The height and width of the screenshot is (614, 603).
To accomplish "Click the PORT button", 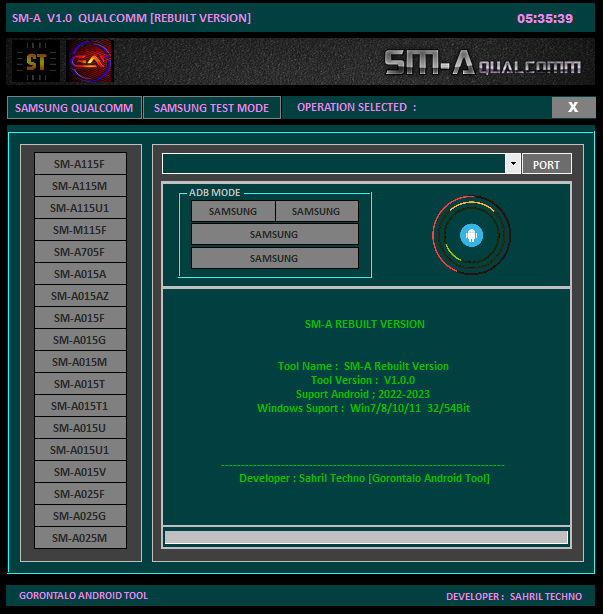I will click(x=547, y=164).
